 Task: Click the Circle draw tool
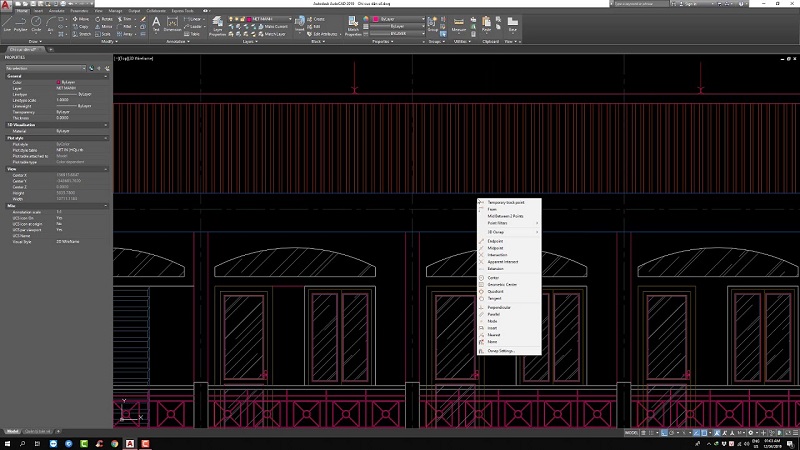[38, 21]
